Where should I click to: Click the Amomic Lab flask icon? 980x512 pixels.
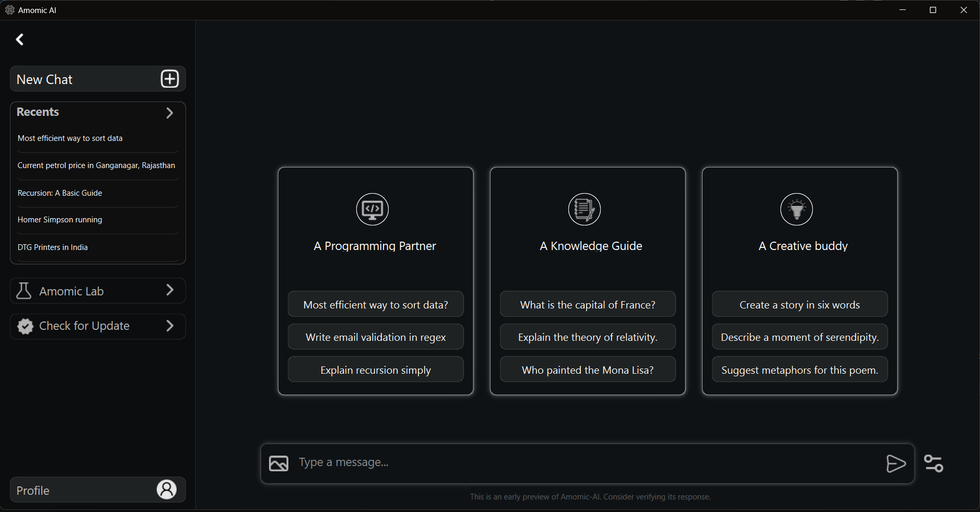point(24,291)
